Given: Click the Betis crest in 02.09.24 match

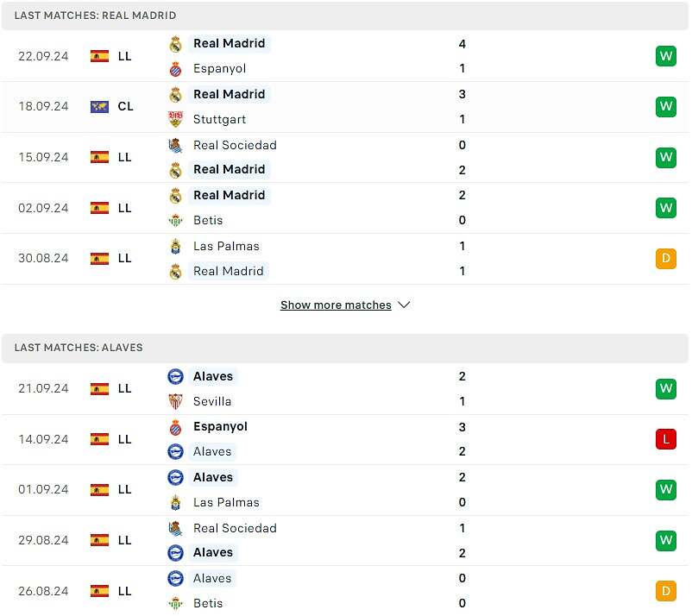Looking at the screenshot, I should (x=175, y=221).
